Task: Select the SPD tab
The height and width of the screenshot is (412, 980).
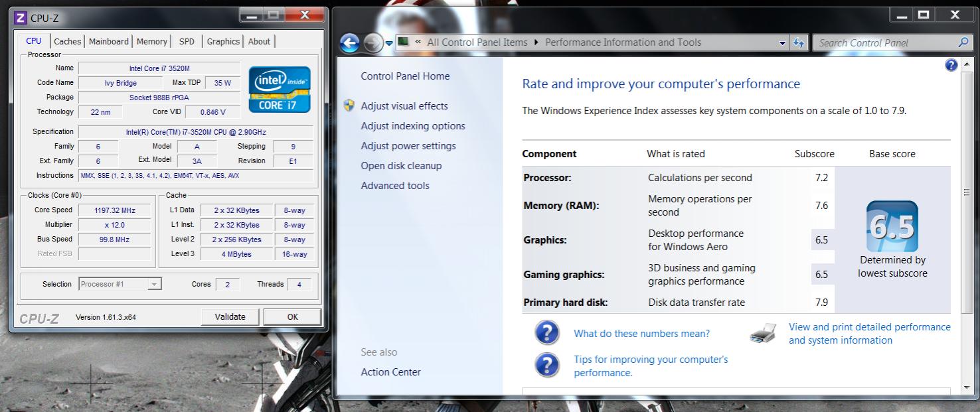Action: tap(187, 41)
